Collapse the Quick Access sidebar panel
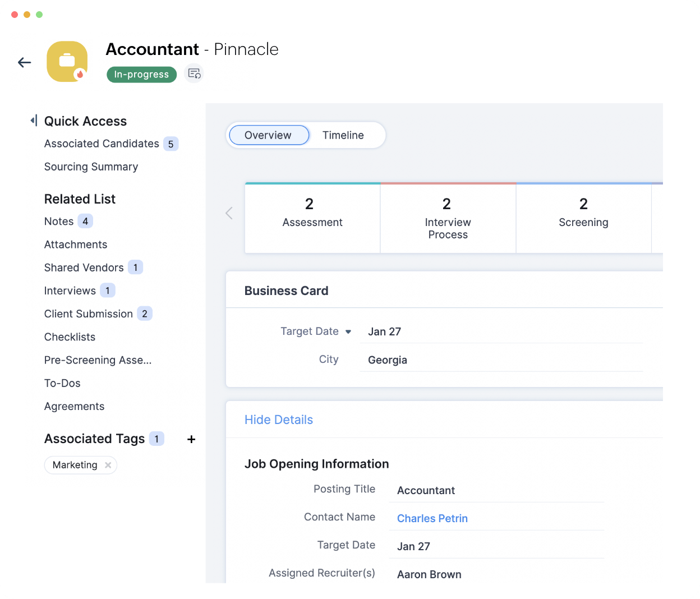The height and width of the screenshot is (599, 700). 34,121
